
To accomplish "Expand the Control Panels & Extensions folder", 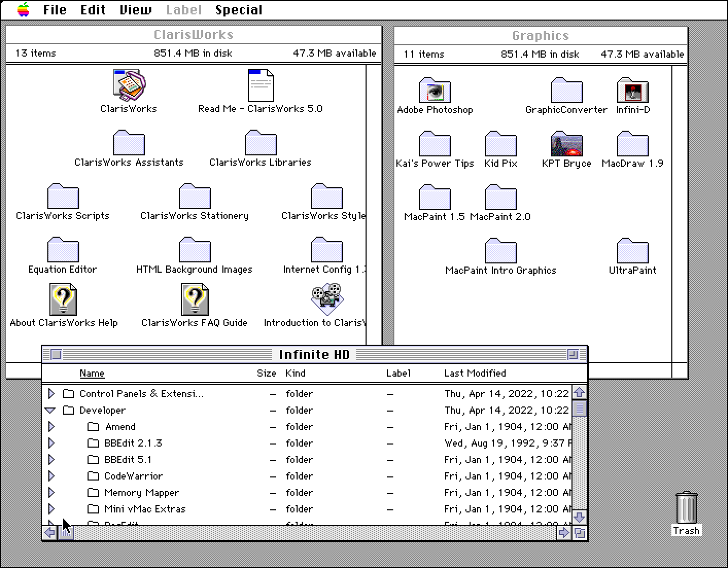I will [x=51, y=394].
